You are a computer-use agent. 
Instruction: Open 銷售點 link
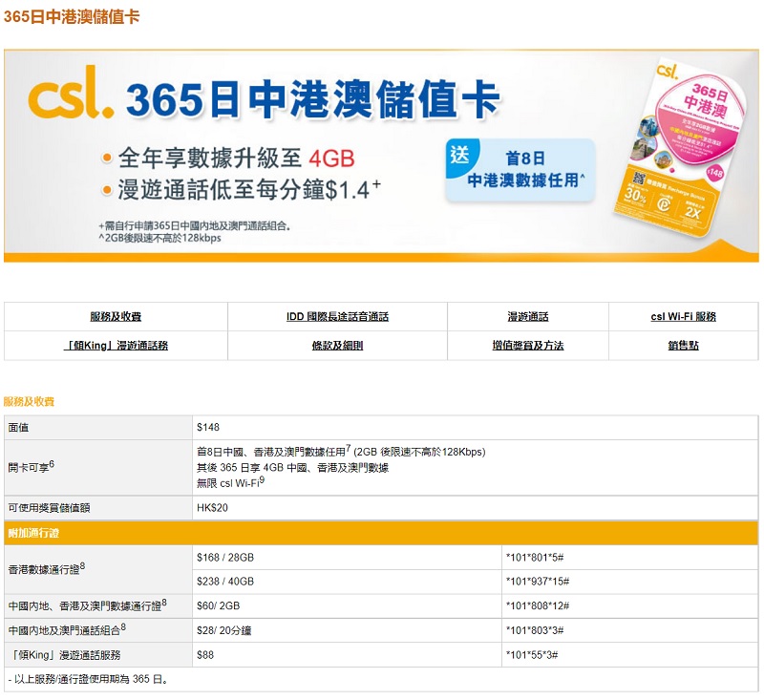click(x=683, y=346)
